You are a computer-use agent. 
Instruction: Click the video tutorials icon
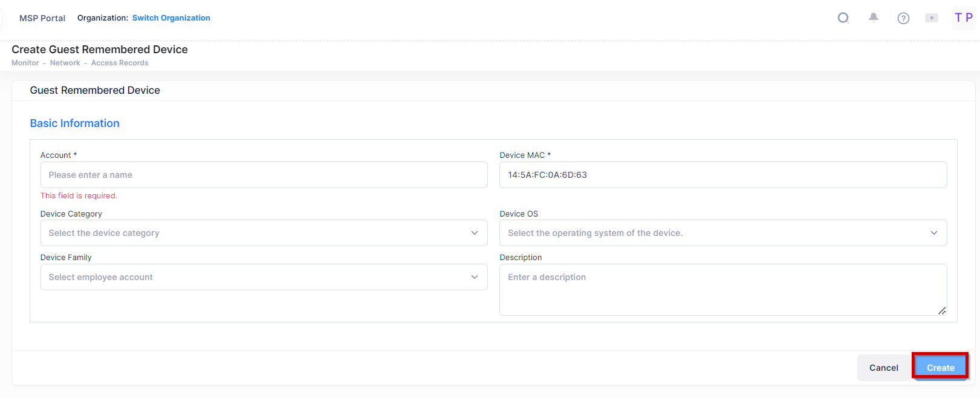pos(932,18)
